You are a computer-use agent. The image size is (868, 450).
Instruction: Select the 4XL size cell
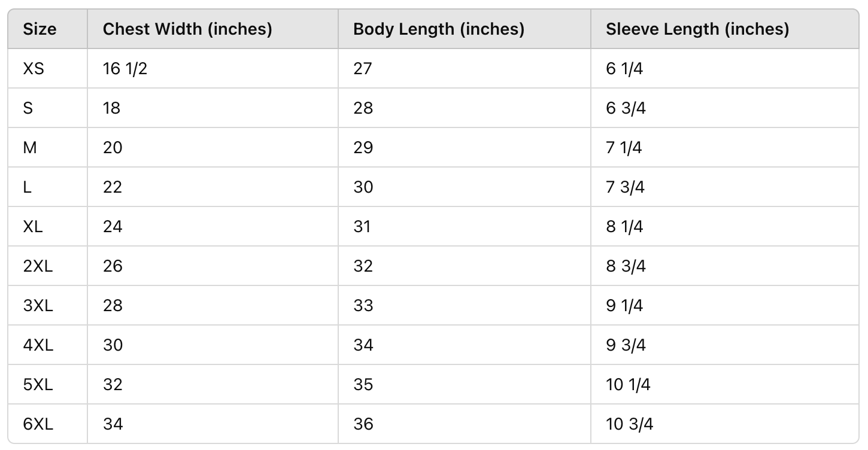coord(38,345)
